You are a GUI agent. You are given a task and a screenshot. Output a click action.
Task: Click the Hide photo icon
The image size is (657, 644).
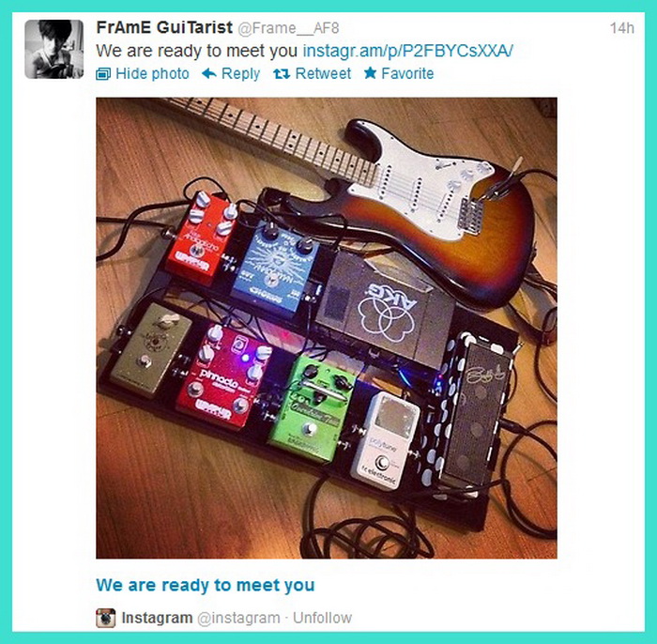(x=103, y=74)
